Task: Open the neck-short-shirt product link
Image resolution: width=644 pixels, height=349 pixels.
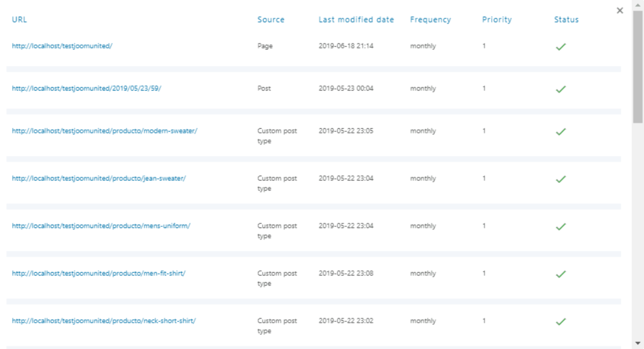Action: [x=104, y=321]
